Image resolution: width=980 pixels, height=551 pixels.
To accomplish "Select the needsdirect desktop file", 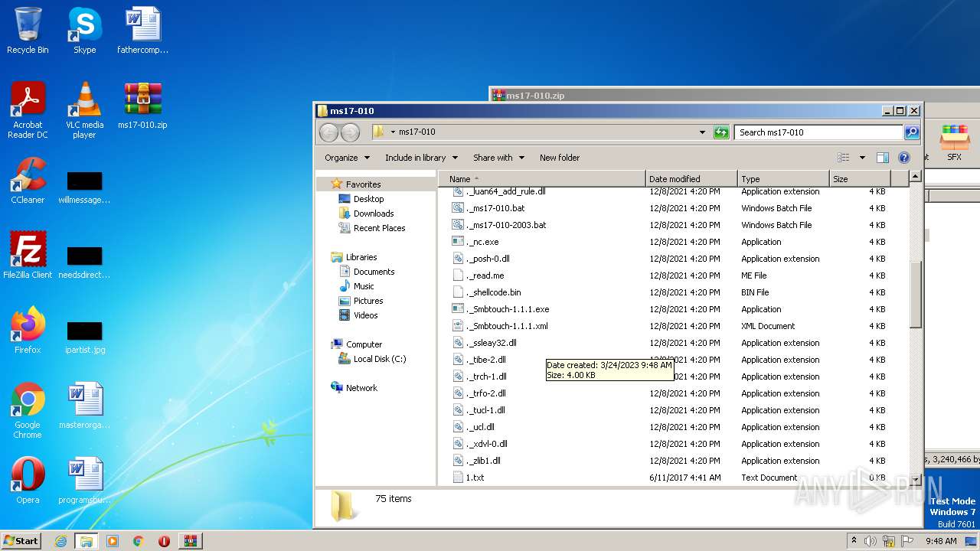I will coord(84,262).
